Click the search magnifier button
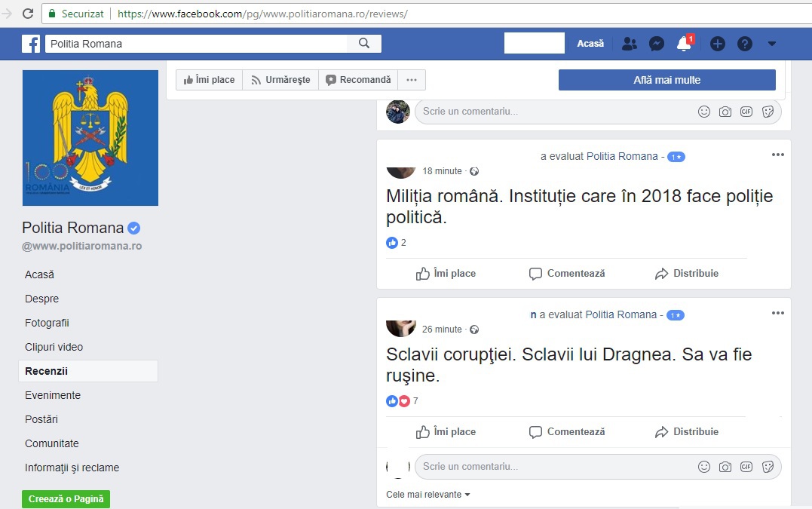The width and height of the screenshot is (812, 509). [364, 44]
